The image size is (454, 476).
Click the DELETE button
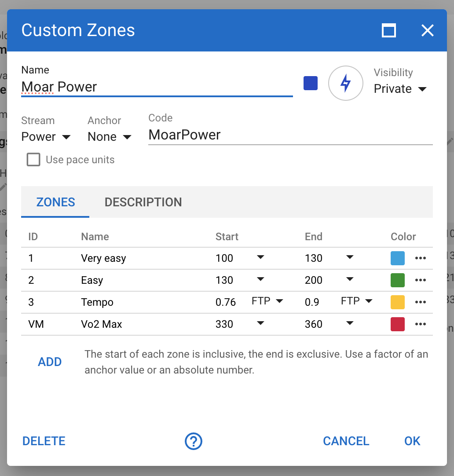click(44, 441)
